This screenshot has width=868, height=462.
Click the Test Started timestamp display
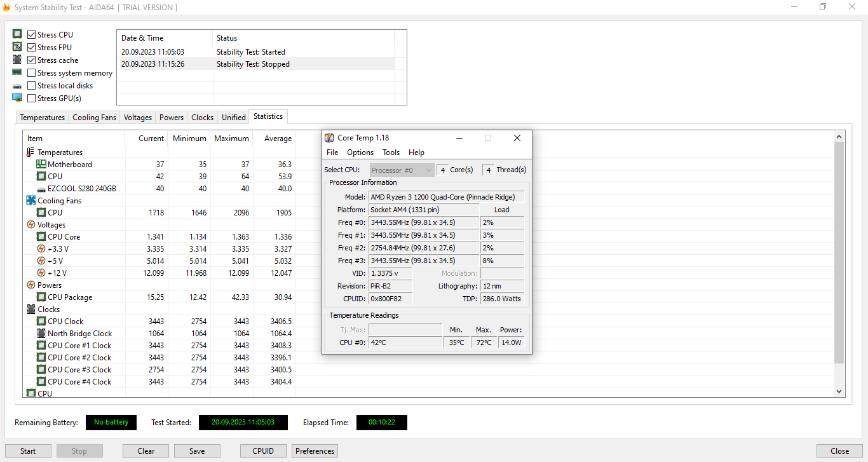point(243,423)
